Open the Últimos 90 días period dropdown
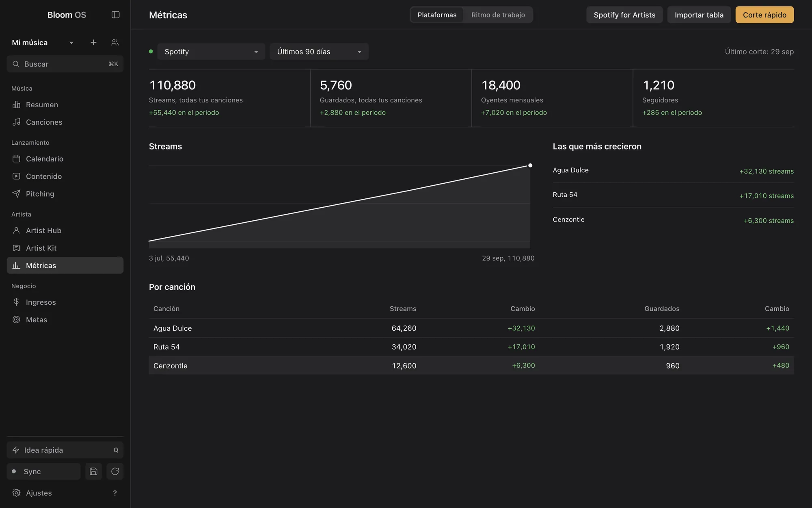812x508 pixels. (319, 52)
